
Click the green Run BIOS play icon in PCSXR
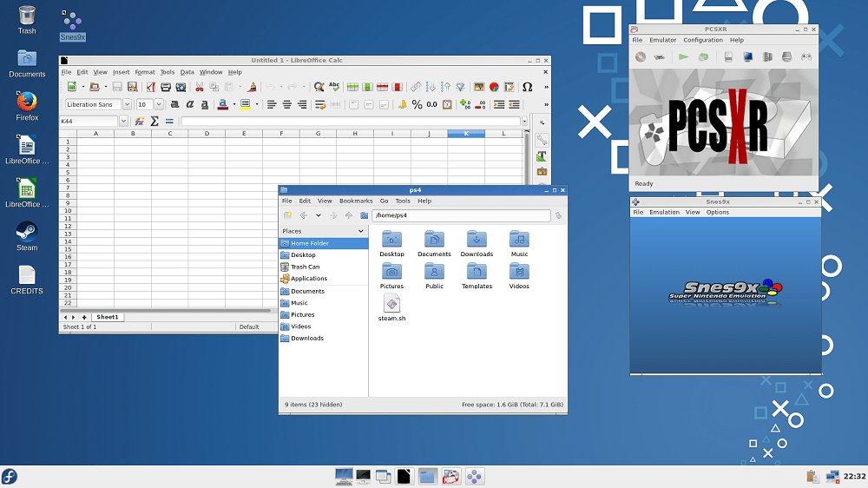(684, 56)
